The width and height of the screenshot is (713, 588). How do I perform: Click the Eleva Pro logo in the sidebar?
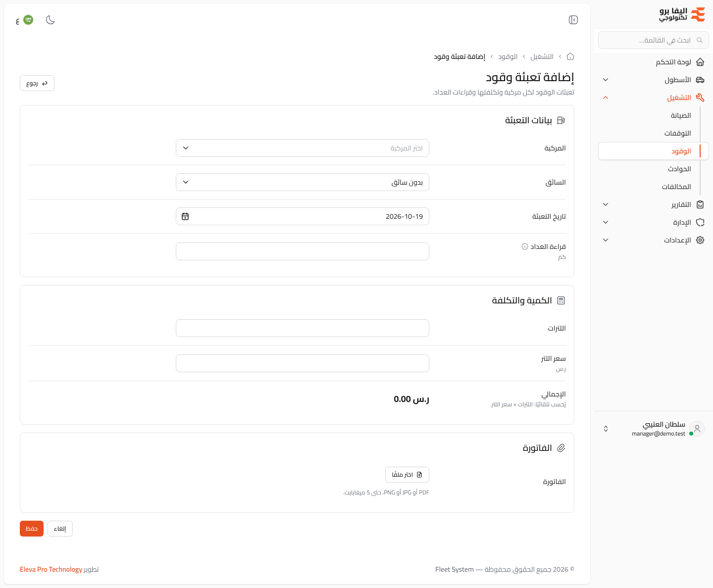(682, 14)
